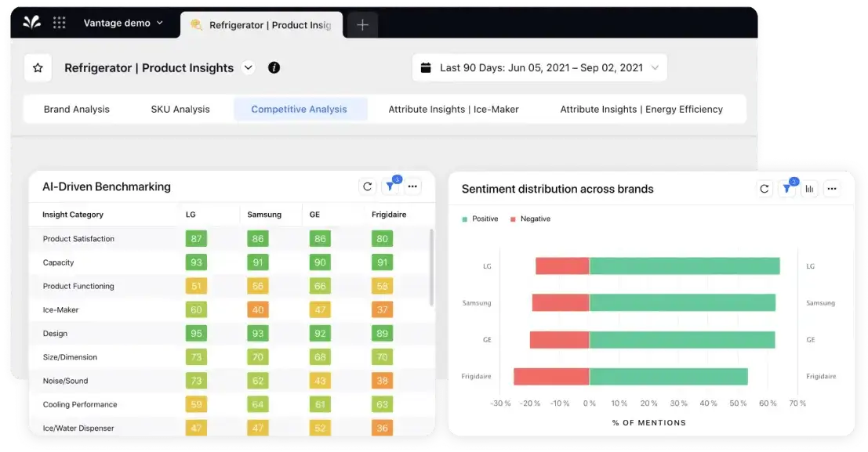Open filters on sentiment distribution chart

coord(787,189)
